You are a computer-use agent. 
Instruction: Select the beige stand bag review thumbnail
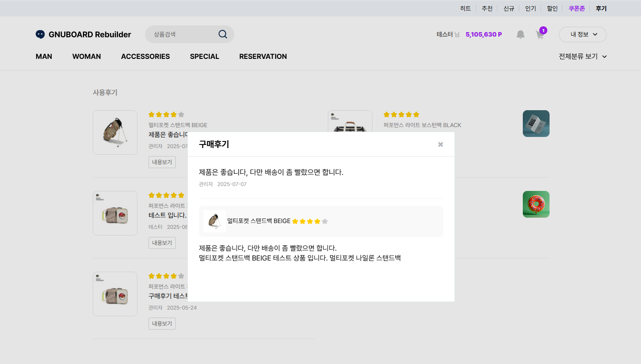pos(115,132)
